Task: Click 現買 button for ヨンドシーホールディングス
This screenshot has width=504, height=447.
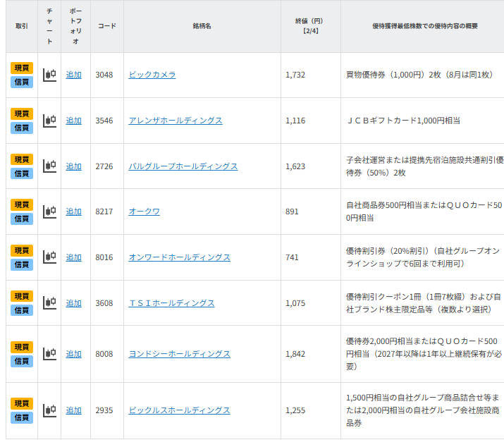Action: (x=22, y=347)
